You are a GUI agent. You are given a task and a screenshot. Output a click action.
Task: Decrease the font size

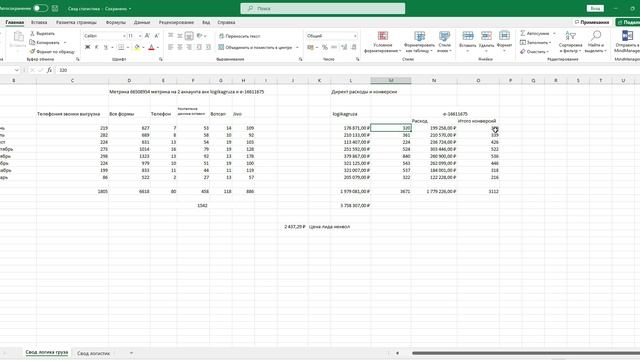157,36
